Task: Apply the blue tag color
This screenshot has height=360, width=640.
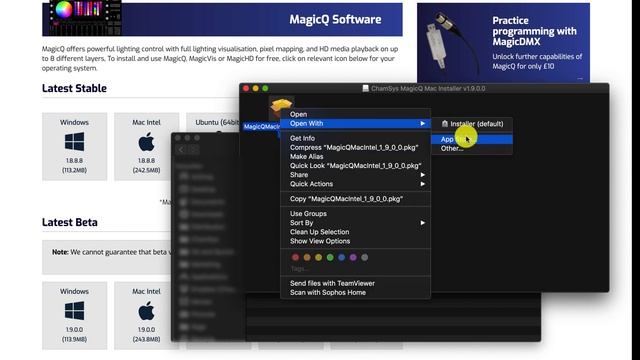Action: pos(342,257)
